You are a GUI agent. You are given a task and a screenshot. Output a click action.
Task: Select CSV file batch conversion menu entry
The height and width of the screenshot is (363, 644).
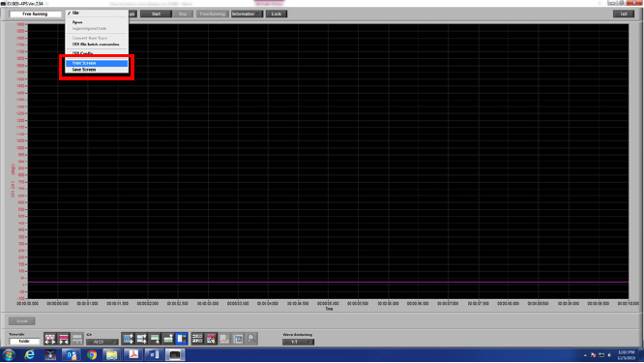(x=97, y=44)
